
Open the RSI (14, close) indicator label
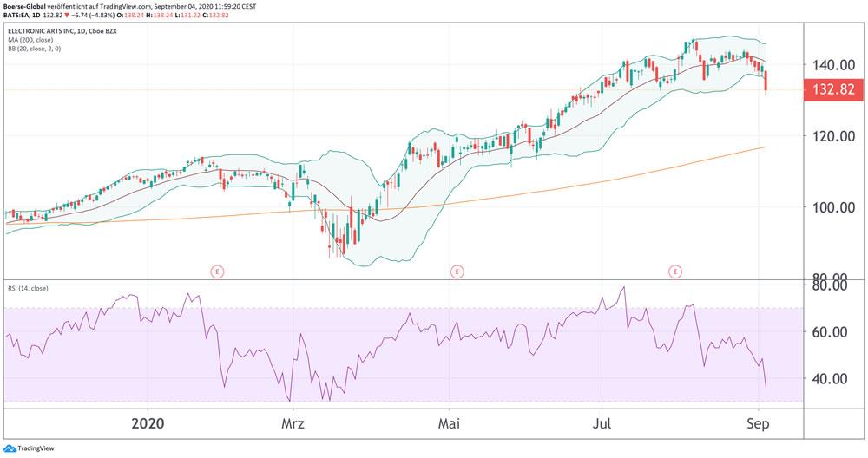tap(28, 288)
